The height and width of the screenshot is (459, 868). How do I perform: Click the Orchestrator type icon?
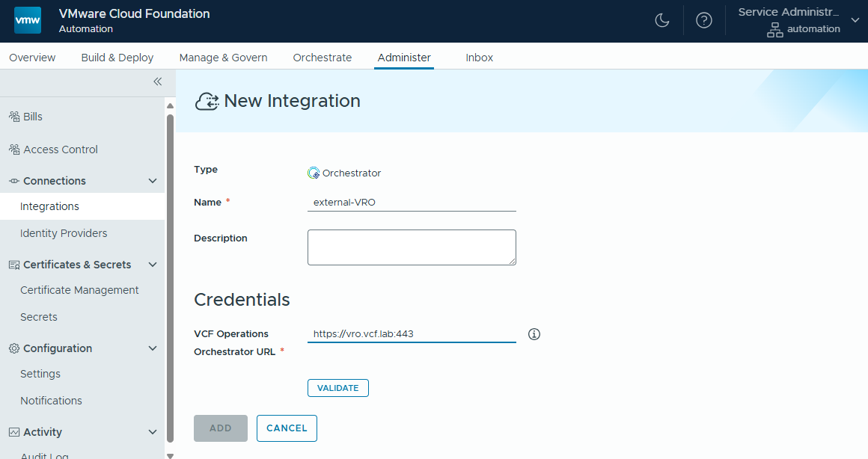coord(314,173)
